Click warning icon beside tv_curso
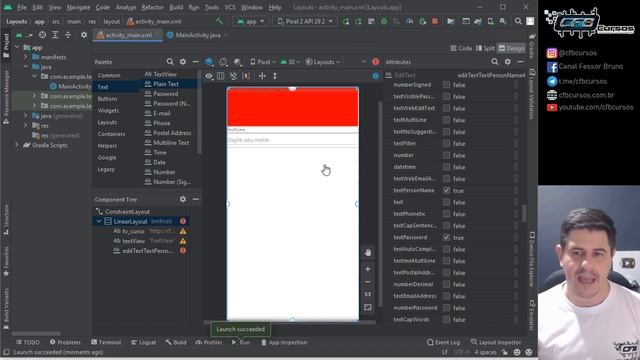The image size is (640, 360). tap(183, 231)
